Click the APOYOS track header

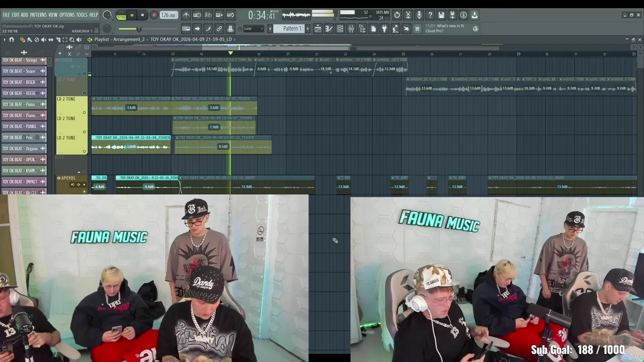72,184
